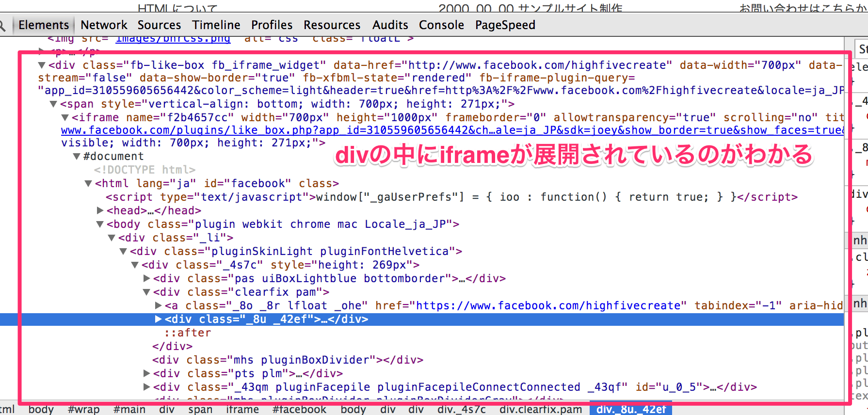Click the data-show-border="true" attribute
Viewport: 868px width, 415px height.
point(217,78)
